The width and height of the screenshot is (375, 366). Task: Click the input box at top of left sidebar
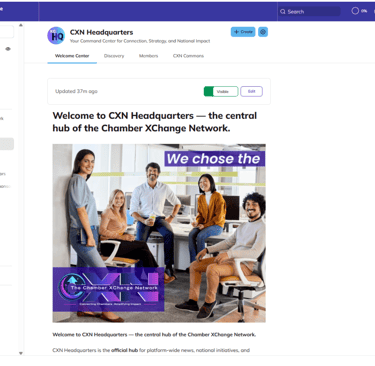click(x=7, y=32)
